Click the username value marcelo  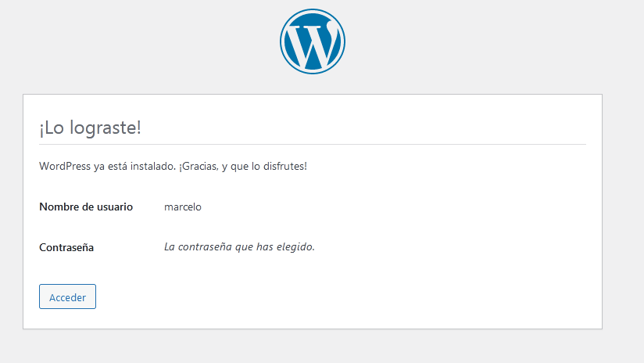pyautogui.click(x=183, y=207)
